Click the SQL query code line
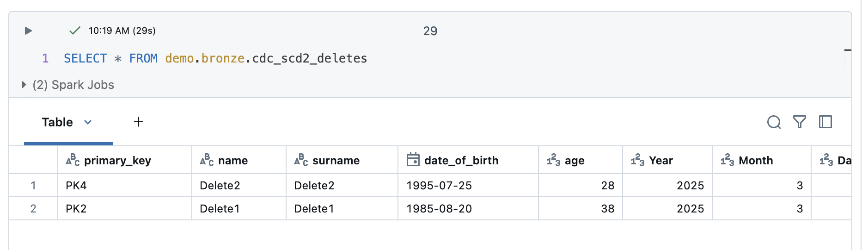The height and width of the screenshot is (250, 868). click(215, 59)
